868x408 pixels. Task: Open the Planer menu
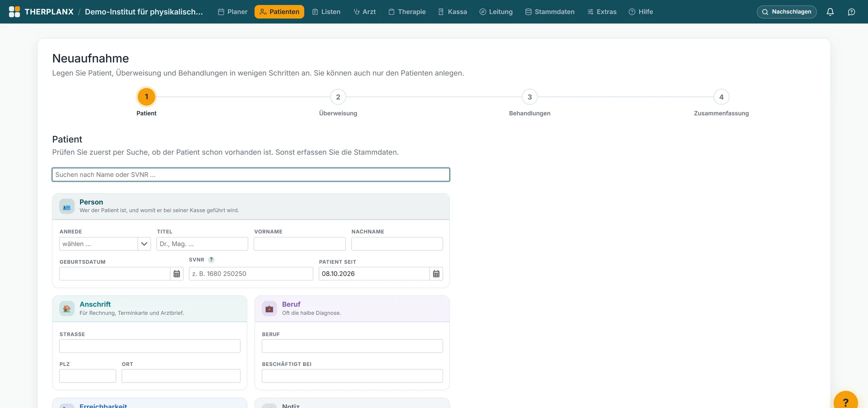coord(233,12)
